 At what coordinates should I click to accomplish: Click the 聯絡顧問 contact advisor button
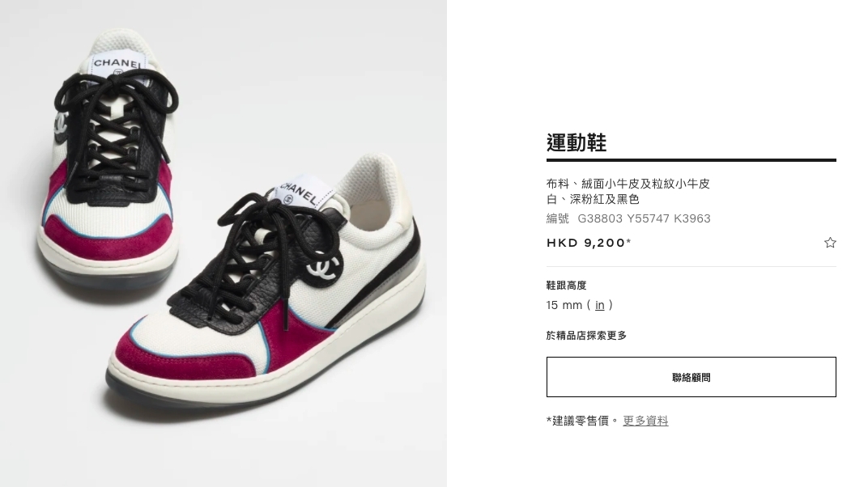coord(691,377)
